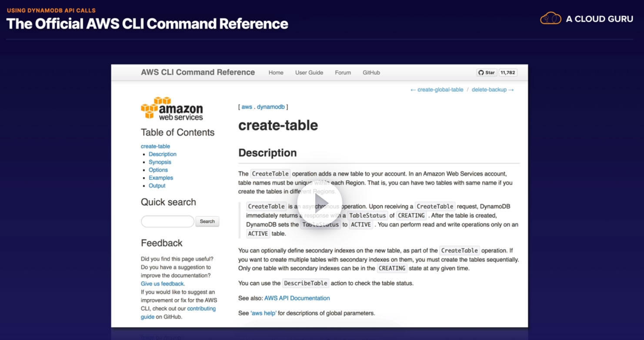644x340 pixels.
Task: Open the Home menu item
Action: [276, 73]
